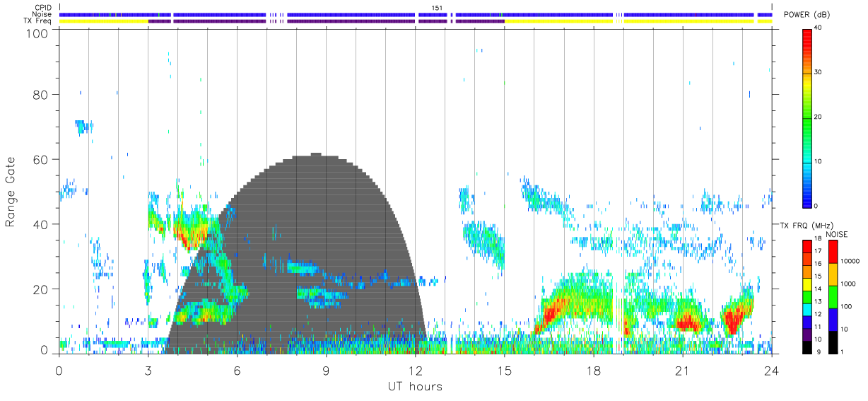Image resolution: width=868 pixels, height=401 pixels.
Task: Click the cyan 12–13 MHz TX FRQ swatch
Action: coord(807,308)
